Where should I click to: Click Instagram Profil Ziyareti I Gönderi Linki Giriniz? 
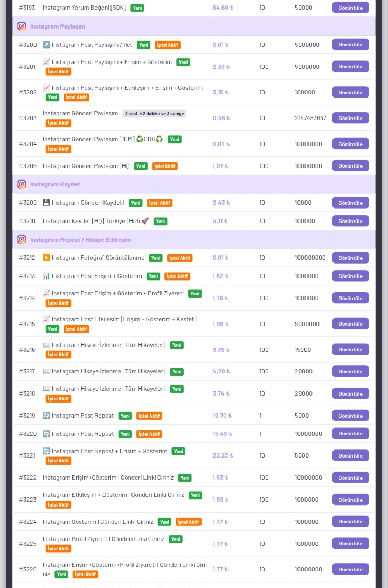tap(103, 539)
